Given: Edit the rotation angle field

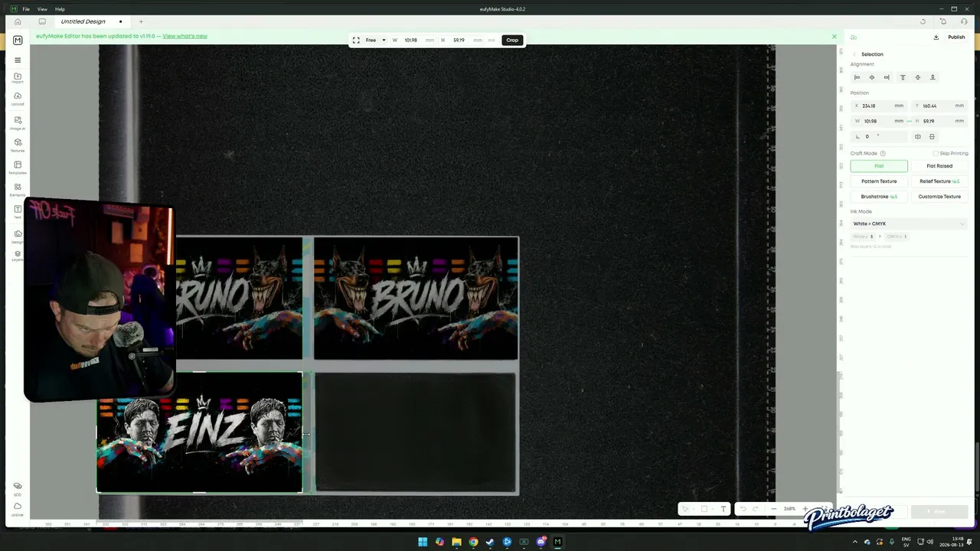Looking at the screenshot, I should point(879,136).
